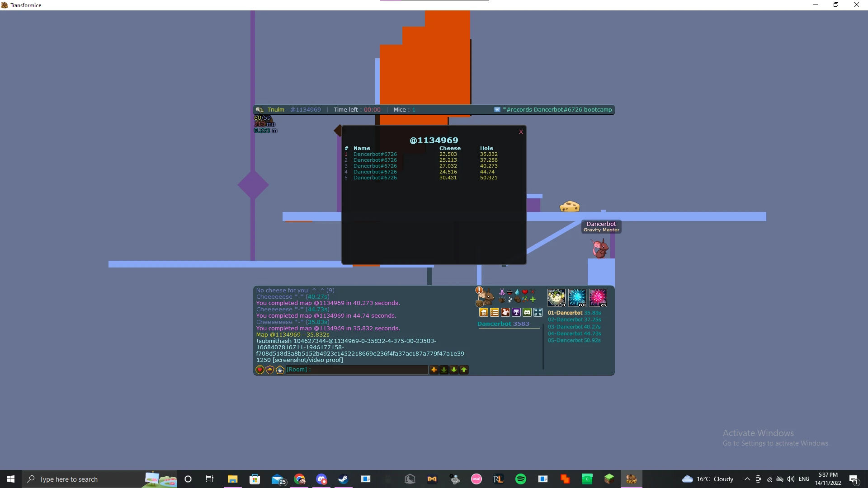Open File Explorer from the taskbar

click(233, 479)
